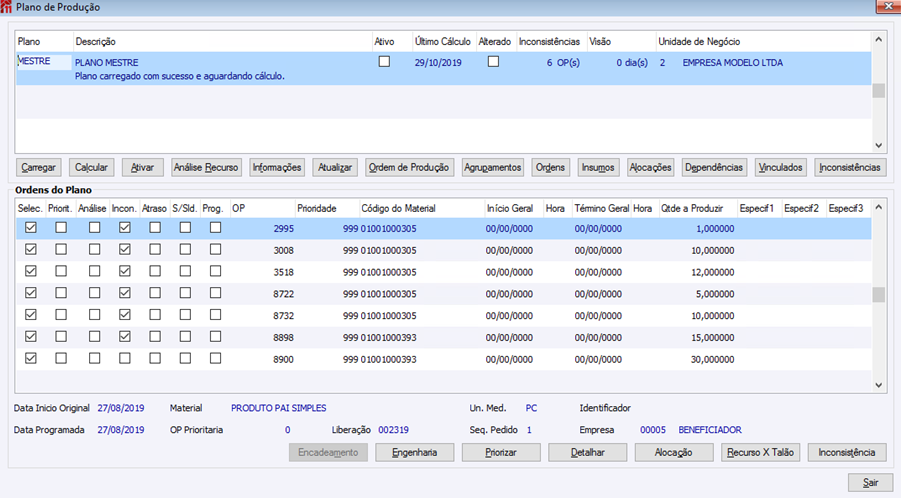
Task: Click the Carregar button
Action: (38, 167)
